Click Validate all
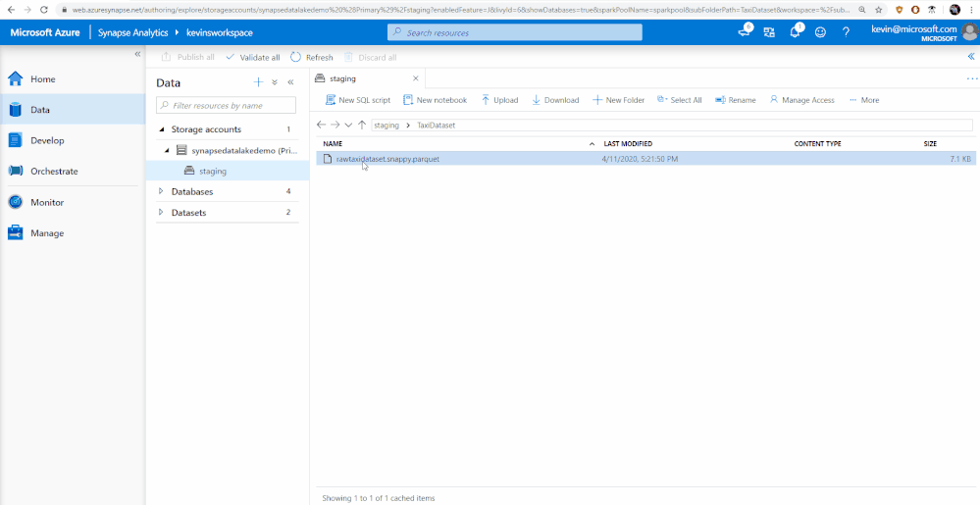The width and height of the screenshot is (980, 505). click(x=252, y=58)
